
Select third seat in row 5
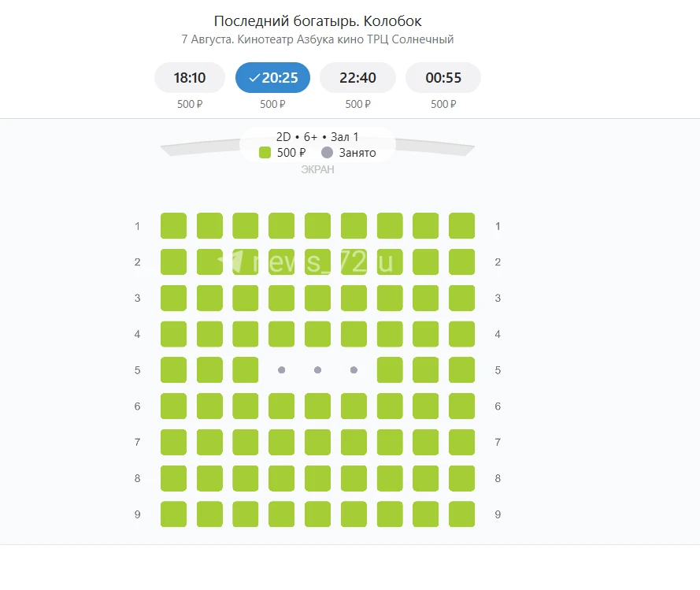246,369
